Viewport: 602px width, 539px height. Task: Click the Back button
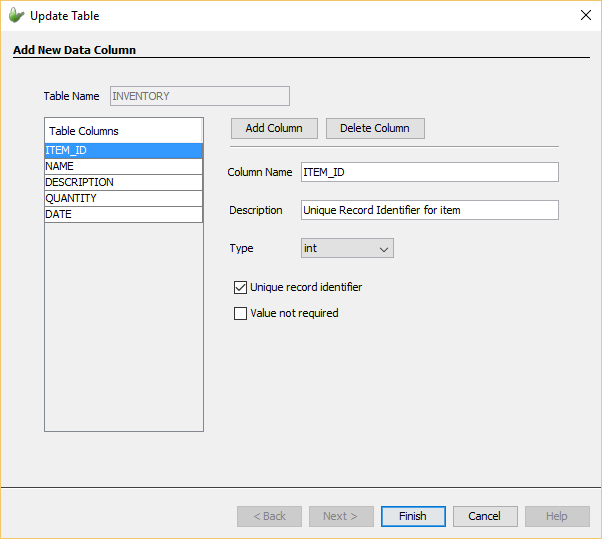click(269, 516)
